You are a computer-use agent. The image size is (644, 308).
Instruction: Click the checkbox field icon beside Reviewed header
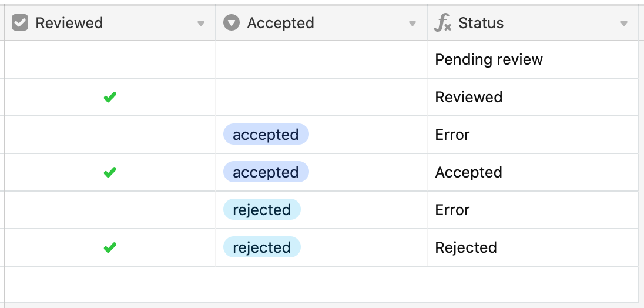click(x=20, y=23)
